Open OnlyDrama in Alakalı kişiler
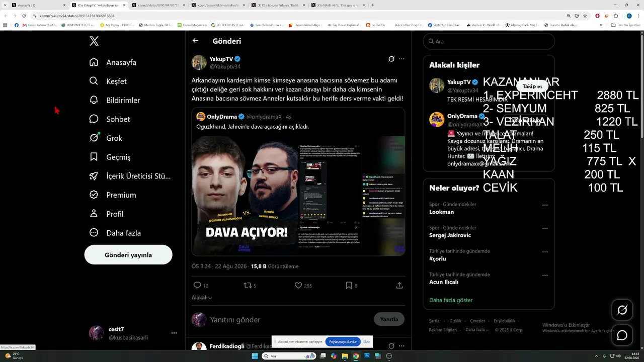The width and height of the screenshot is (644, 362). 462,116
